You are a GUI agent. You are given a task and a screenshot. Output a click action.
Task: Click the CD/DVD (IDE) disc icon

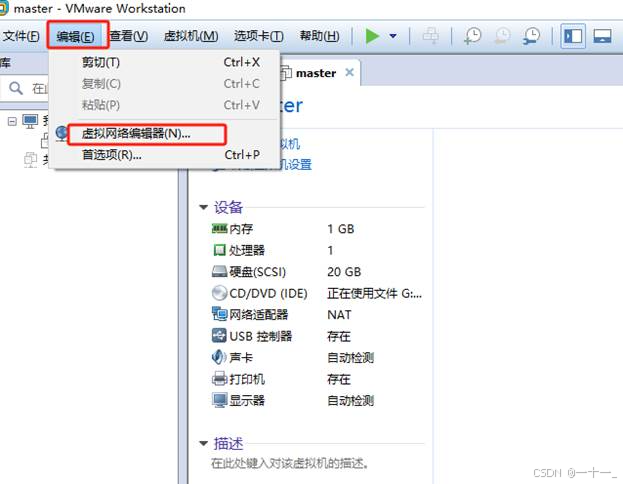[x=219, y=293]
